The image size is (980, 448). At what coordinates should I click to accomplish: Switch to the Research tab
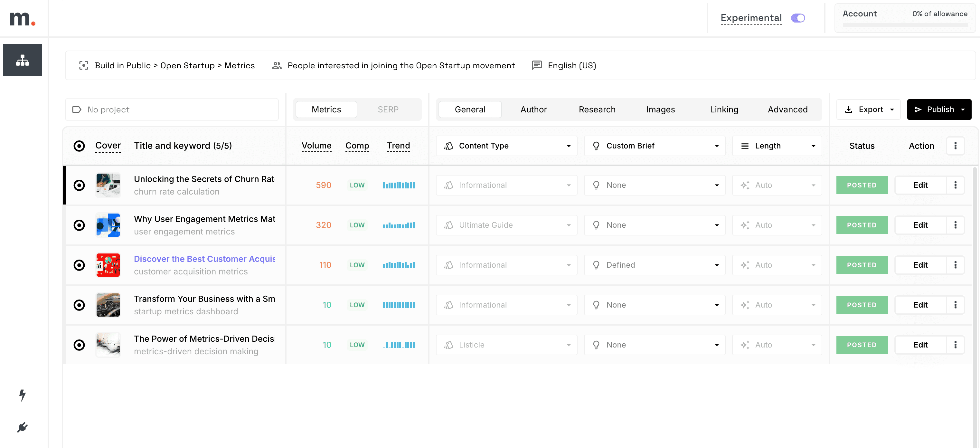[x=597, y=110]
